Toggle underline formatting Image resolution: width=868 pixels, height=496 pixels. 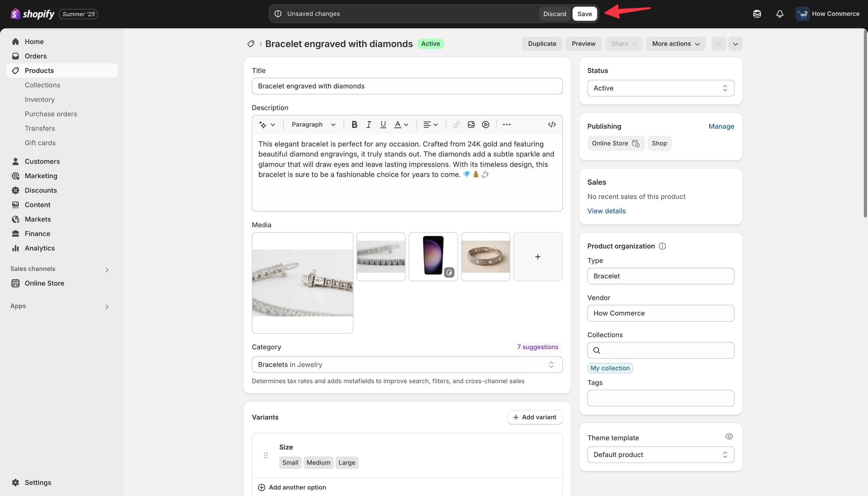pyautogui.click(x=383, y=125)
